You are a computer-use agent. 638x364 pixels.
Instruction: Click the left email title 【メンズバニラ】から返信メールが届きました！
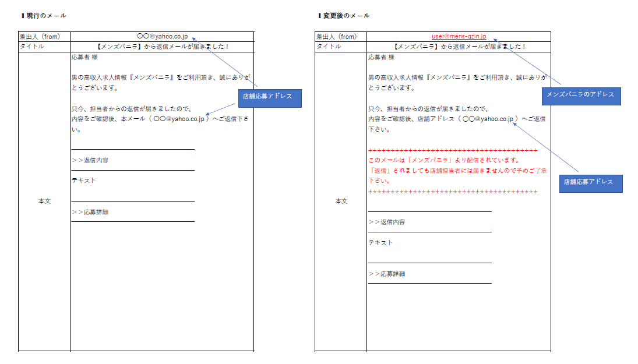tap(163, 46)
